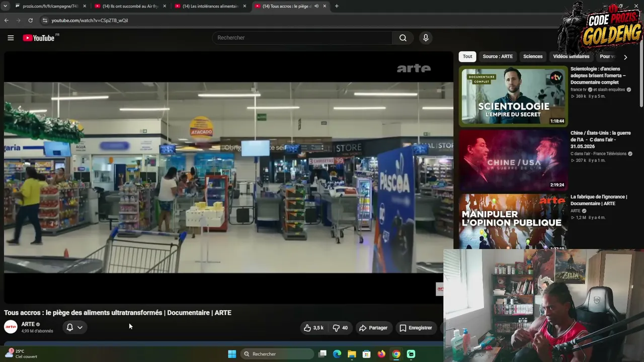Screen dimensions: 644x362
Task: Open Microsoft Store from the taskbar
Action: coord(367,354)
